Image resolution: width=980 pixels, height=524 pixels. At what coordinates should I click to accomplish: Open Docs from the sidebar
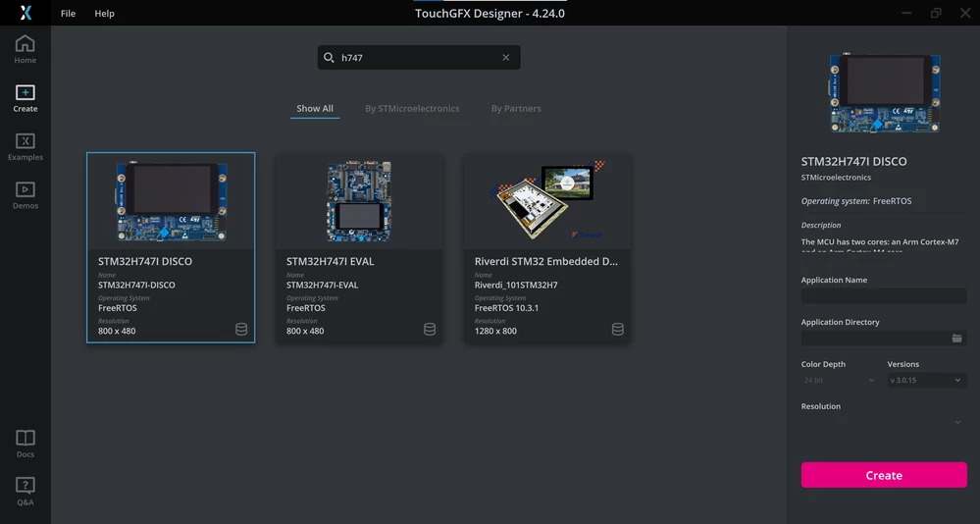tap(25, 444)
